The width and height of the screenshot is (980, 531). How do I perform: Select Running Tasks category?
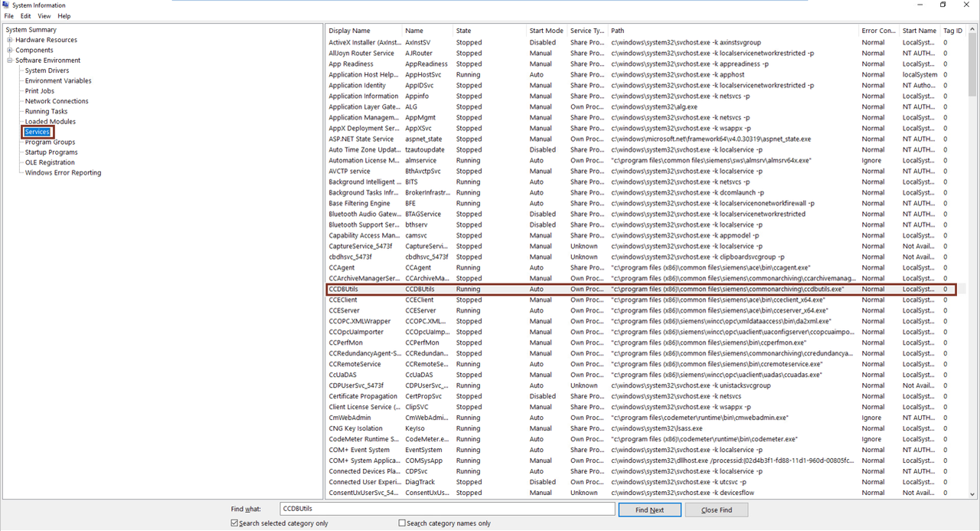tap(46, 111)
